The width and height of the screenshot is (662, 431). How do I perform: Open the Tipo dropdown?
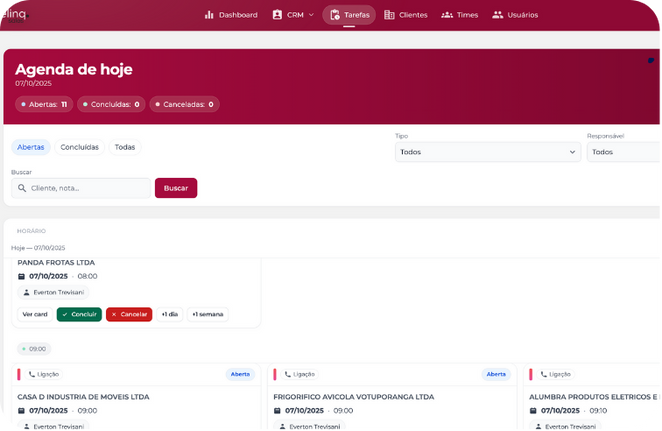pos(487,152)
